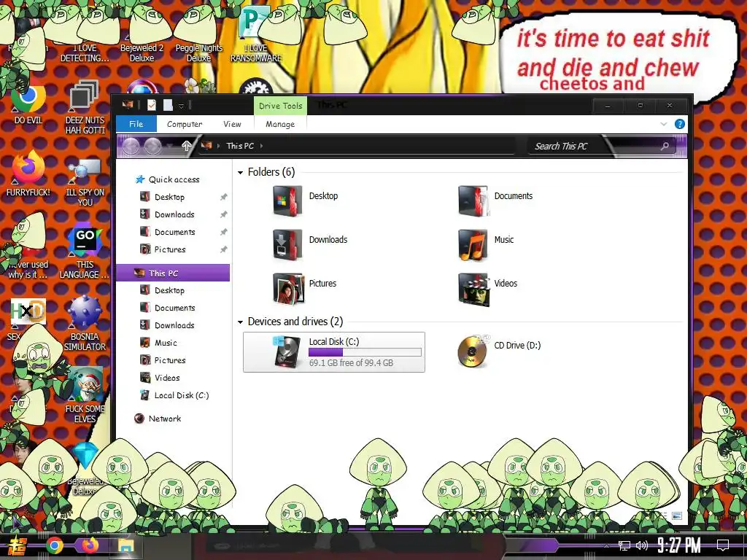Open the FURRYFUCK! Firefox desktop shortcut
This screenshot has width=747, height=560.
pos(28,174)
